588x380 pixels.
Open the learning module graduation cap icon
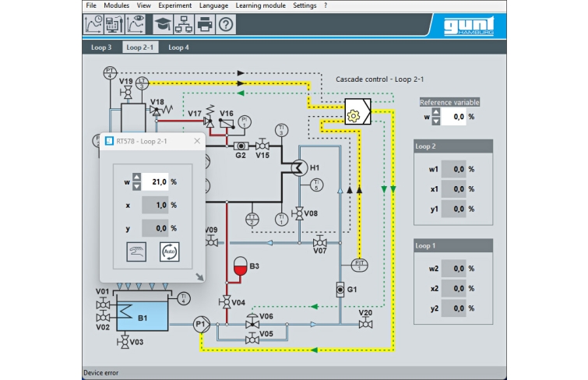click(163, 24)
